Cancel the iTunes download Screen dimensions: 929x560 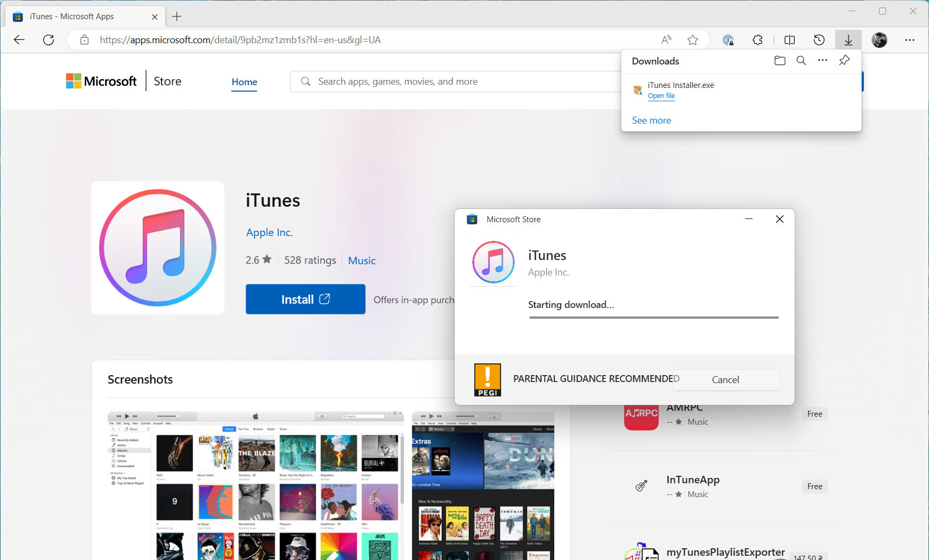(x=725, y=380)
